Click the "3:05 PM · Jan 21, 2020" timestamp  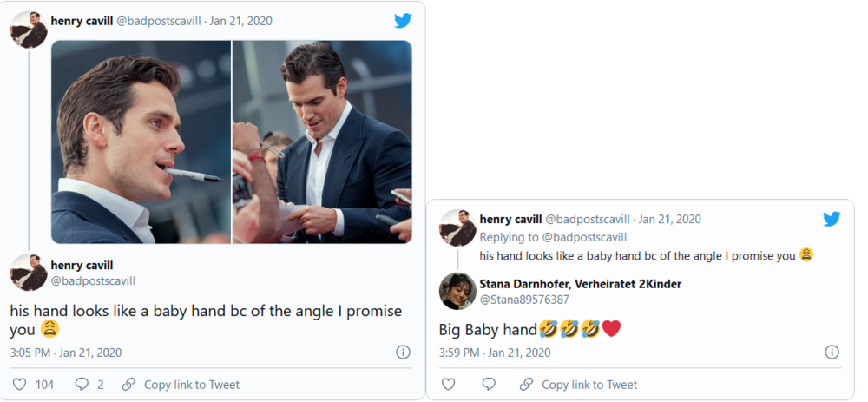pyautogui.click(x=66, y=353)
